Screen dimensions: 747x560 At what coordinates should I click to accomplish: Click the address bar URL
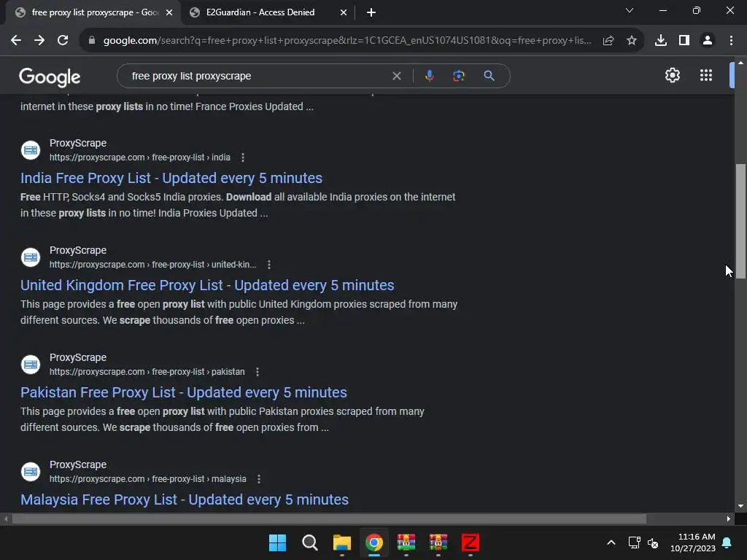click(x=347, y=41)
